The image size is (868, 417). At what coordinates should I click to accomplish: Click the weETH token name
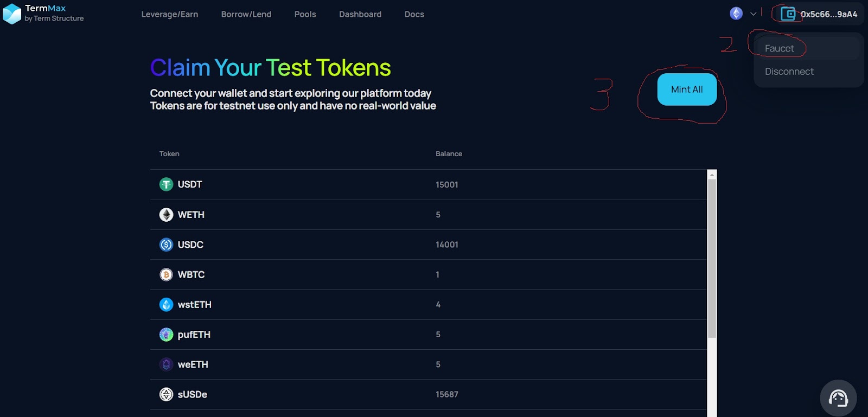[193, 364]
